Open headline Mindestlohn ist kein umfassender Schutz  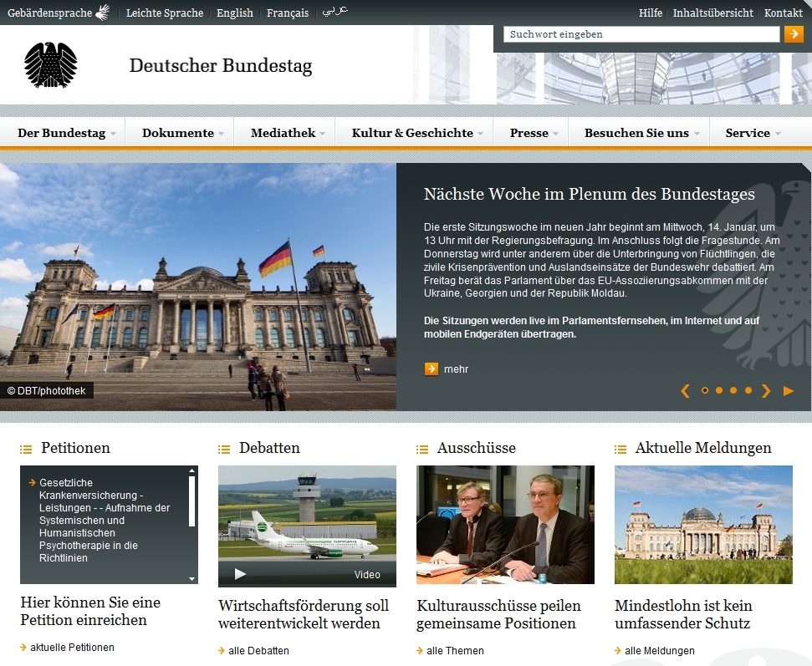pyautogui.click(x=683, y=614)
